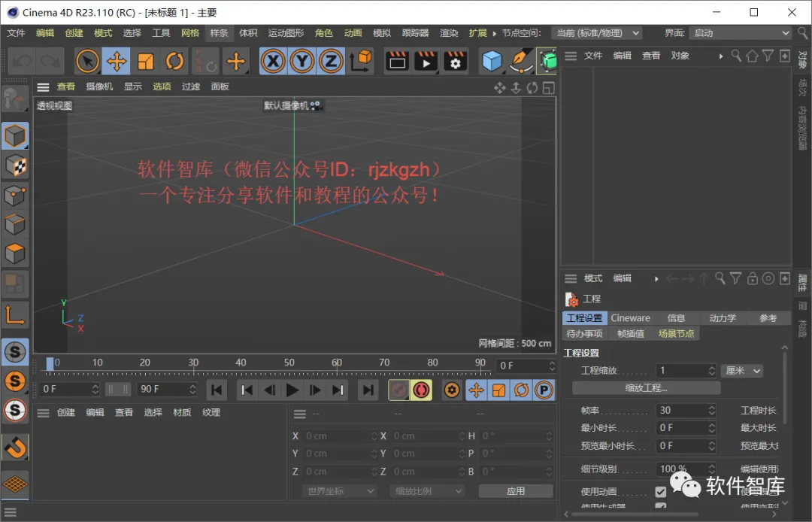Expand more Object Manager menus arrow
812x522 pixels.
pos(720,56)
